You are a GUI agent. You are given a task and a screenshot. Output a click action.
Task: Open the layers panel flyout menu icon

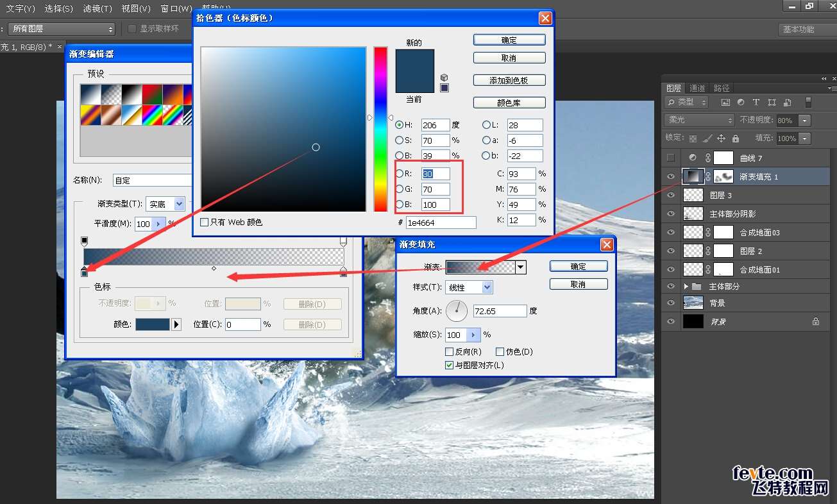tap(832, 88)
